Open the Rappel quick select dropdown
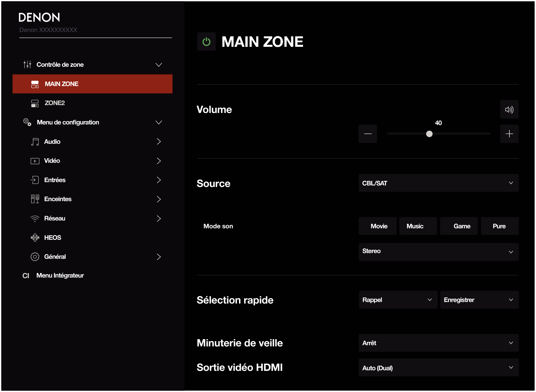The width and height of the screenshot is (536, 392). (x=398, y=300)
